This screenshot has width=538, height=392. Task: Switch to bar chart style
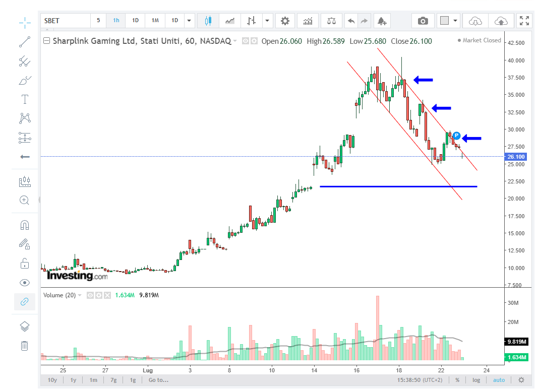click(252, 21)
